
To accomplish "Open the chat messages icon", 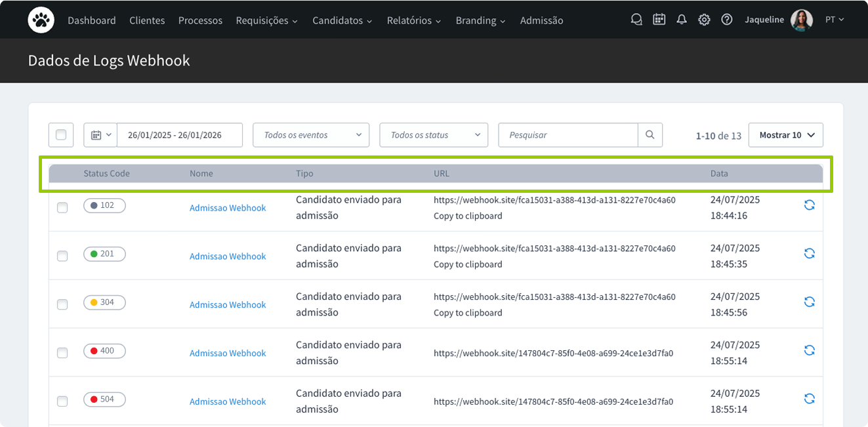I will coord(636,19).
